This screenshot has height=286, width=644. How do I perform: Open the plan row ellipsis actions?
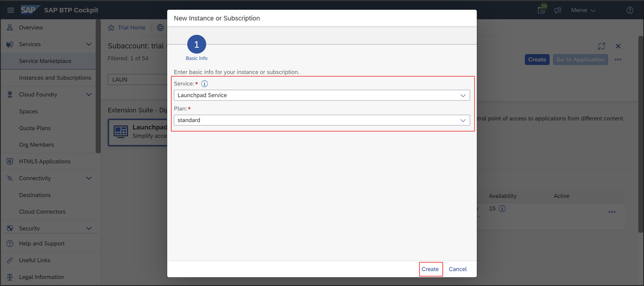612,212
